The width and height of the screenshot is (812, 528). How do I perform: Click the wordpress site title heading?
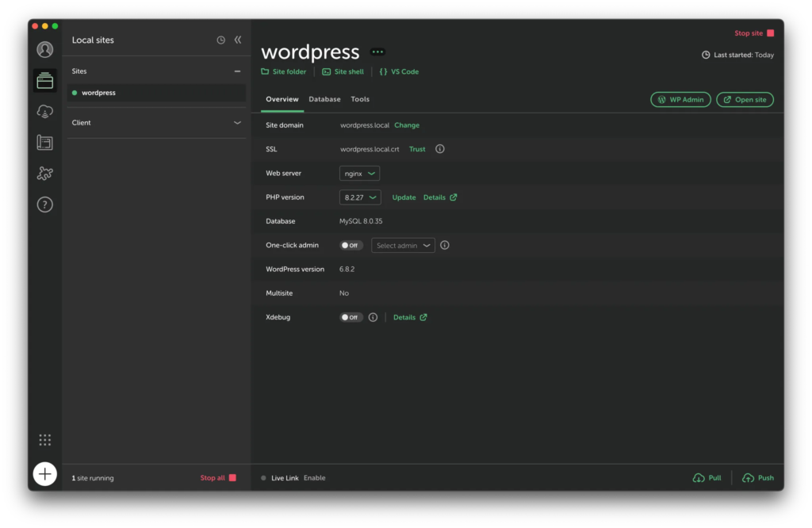(310, 52)
